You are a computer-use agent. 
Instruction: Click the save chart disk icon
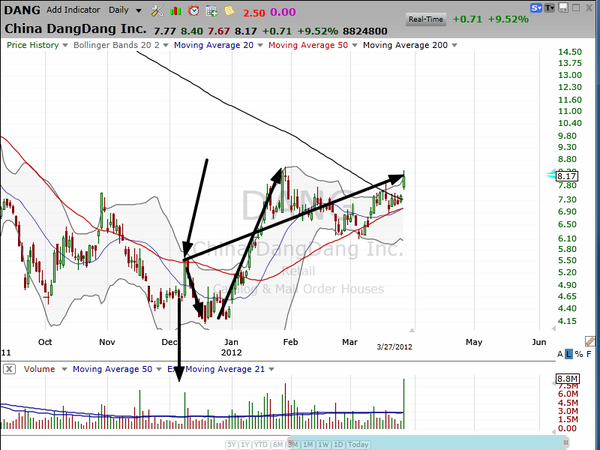tap(563, 7)
